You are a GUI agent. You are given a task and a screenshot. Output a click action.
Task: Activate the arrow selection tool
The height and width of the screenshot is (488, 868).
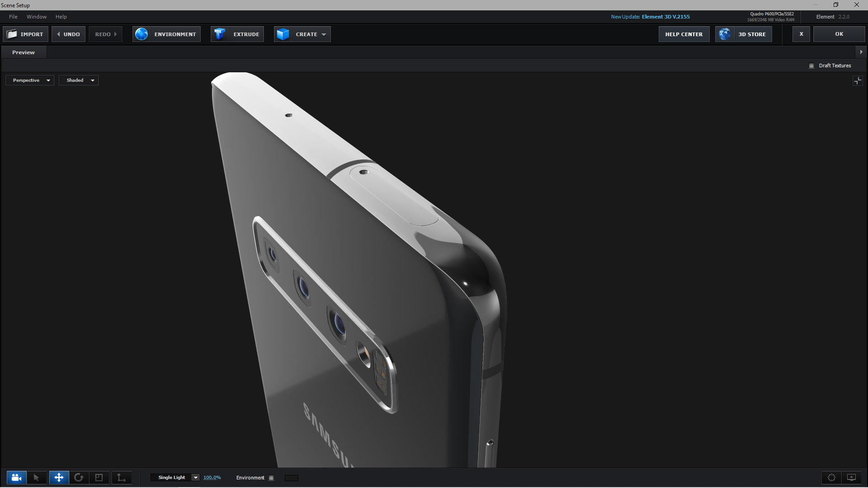[37, 478]
